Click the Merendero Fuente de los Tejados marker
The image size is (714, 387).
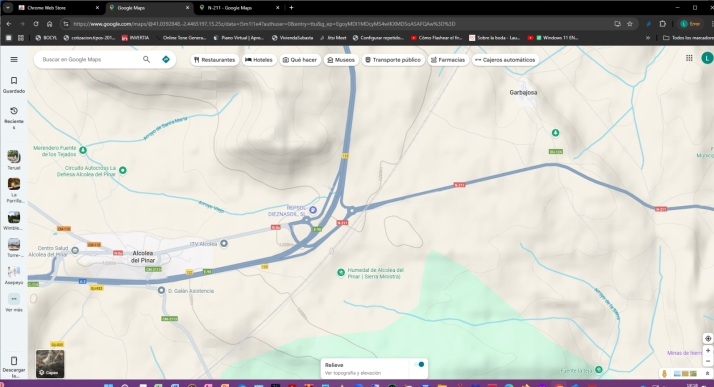83,150
